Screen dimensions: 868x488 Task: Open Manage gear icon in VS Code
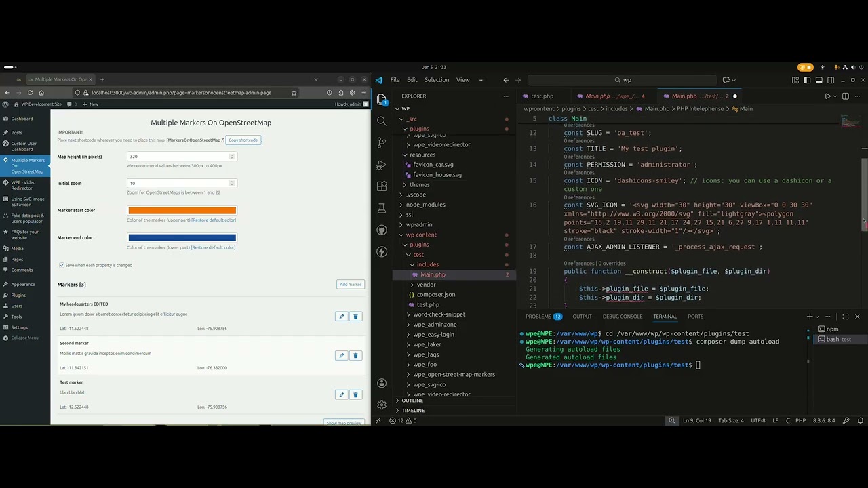[x=382, y=405]
